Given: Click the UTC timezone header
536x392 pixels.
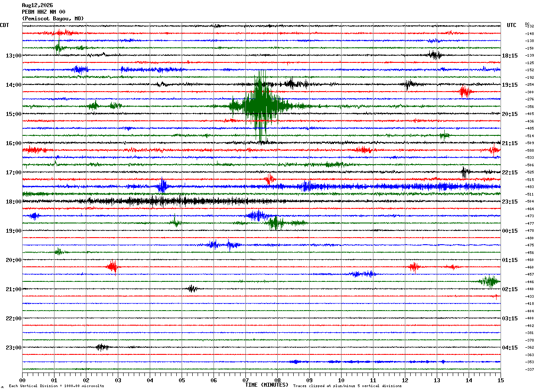Looking at the screenshot, I should click(x=512, y=25).
